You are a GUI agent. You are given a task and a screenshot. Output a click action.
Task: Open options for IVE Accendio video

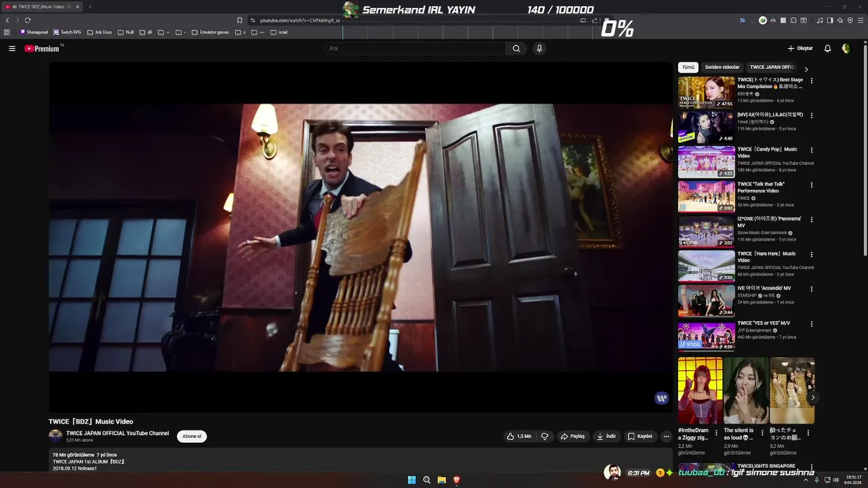click(x=811, y=289)
